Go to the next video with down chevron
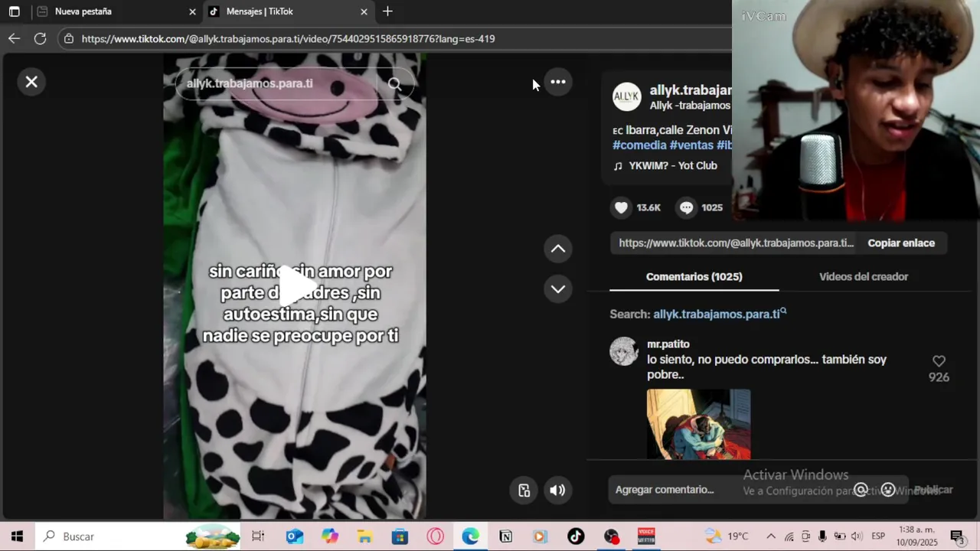This screenshot has width=980, height=551. [x=558, y=289]
